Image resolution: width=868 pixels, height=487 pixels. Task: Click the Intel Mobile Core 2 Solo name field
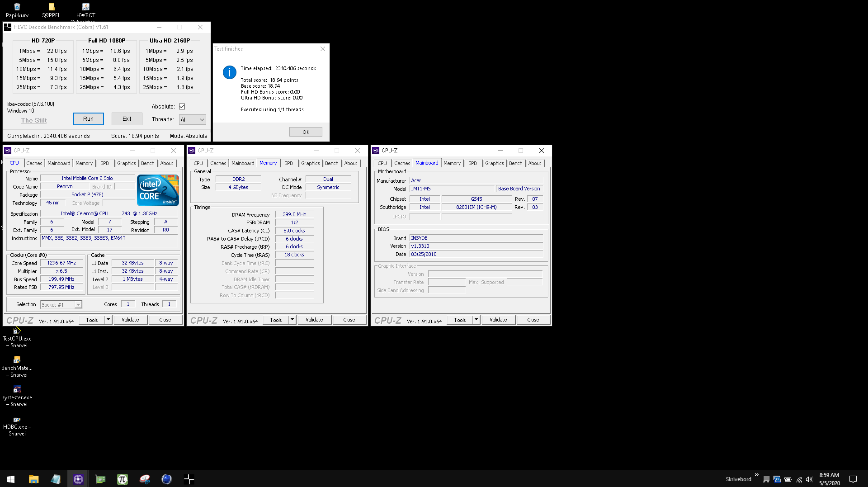pos(87,178)
